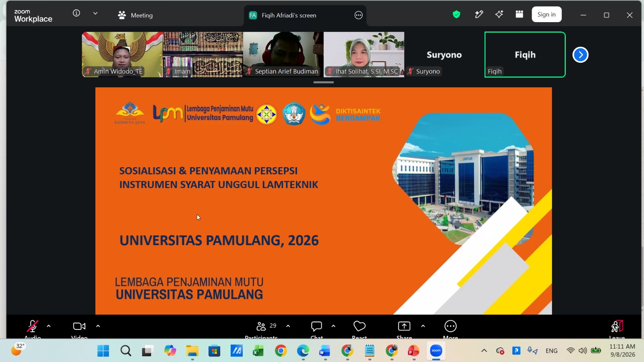Viewport: 644px width, 362px height.
Task: Click the slide title "UNIVERSITAS PAMULANG, 2026"
Action: [x=219, y=240]
